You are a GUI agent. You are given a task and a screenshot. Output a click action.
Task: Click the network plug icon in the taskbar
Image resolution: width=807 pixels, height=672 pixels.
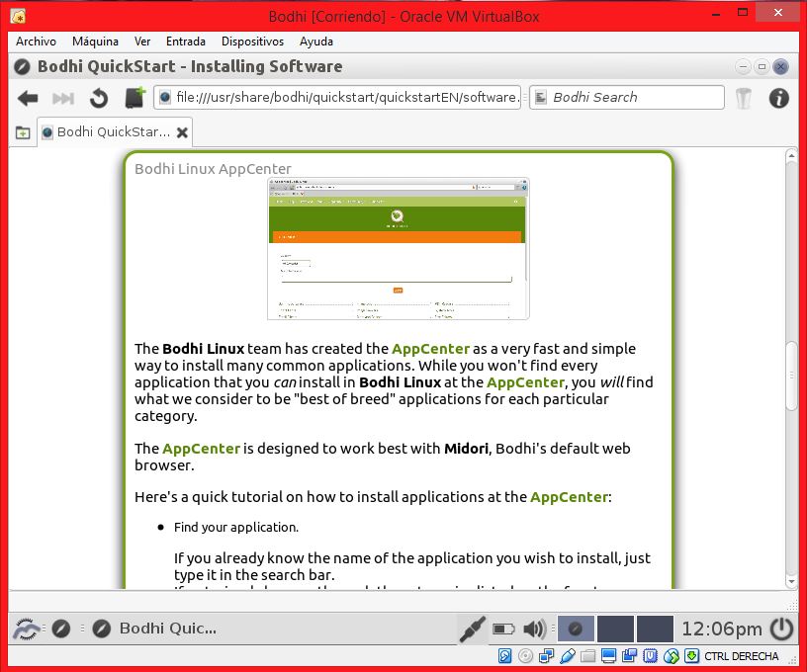[472, 628]
